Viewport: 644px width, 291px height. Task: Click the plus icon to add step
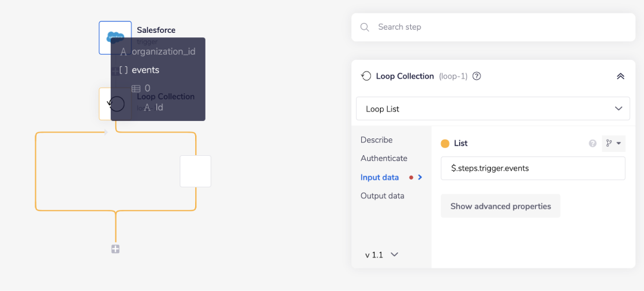tap(115, 249)
